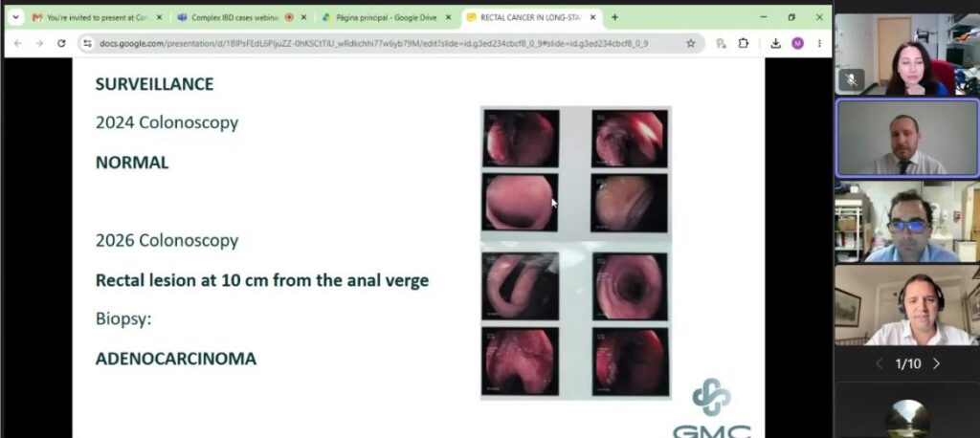Click the Biopsy: label
Image resolution: width=980 pixels, height=438 pixels.
tap(123, 319)
